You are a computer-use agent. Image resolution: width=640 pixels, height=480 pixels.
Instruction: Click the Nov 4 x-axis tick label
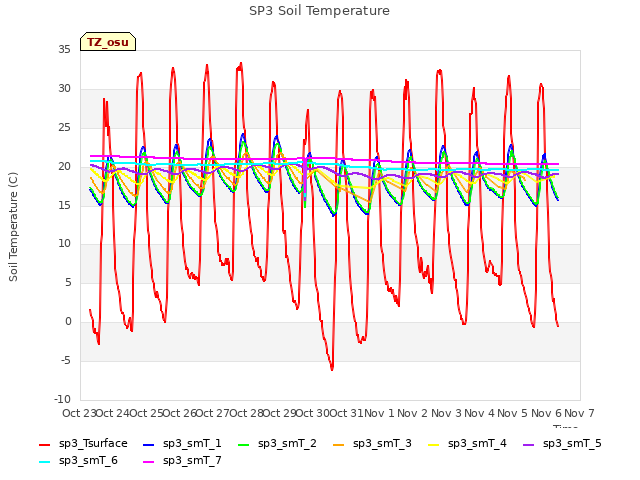tap(479, 413)
